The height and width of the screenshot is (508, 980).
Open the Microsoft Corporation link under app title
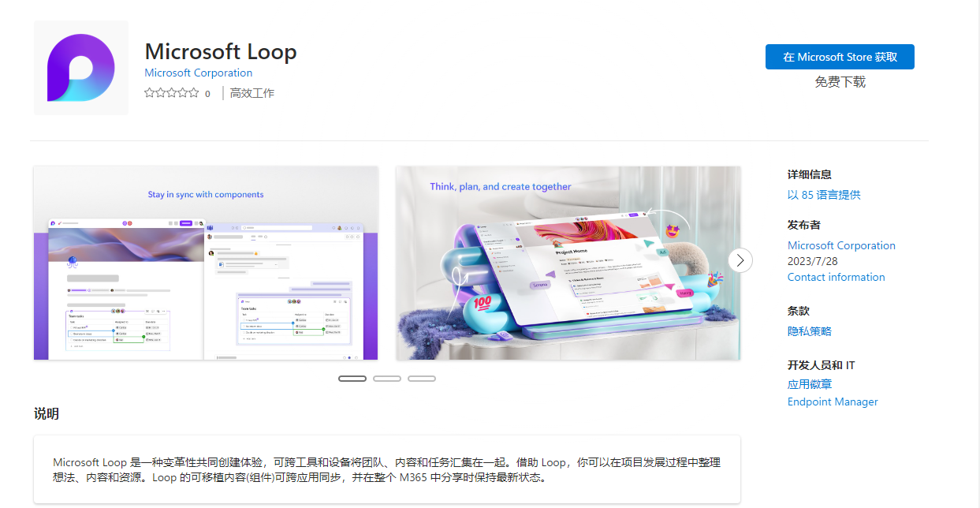[198, 73]
